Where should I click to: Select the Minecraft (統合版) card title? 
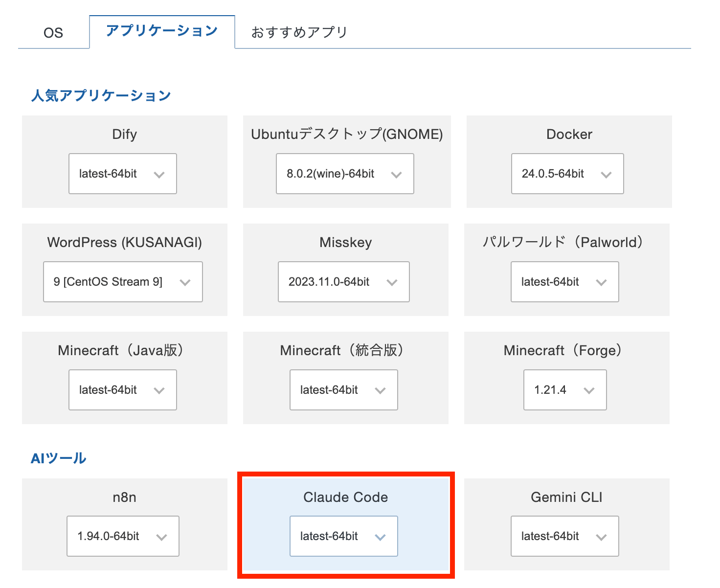[x=342, y=350]
